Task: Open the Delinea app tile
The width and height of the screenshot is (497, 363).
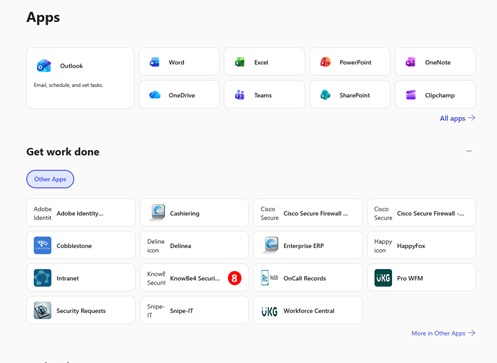Action: pos(194,245)
